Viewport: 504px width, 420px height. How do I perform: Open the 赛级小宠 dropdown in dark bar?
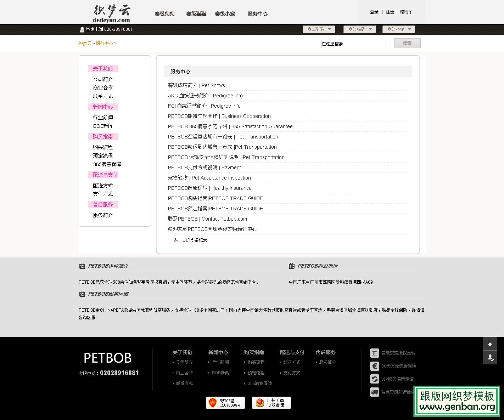(x=399, y=29)
